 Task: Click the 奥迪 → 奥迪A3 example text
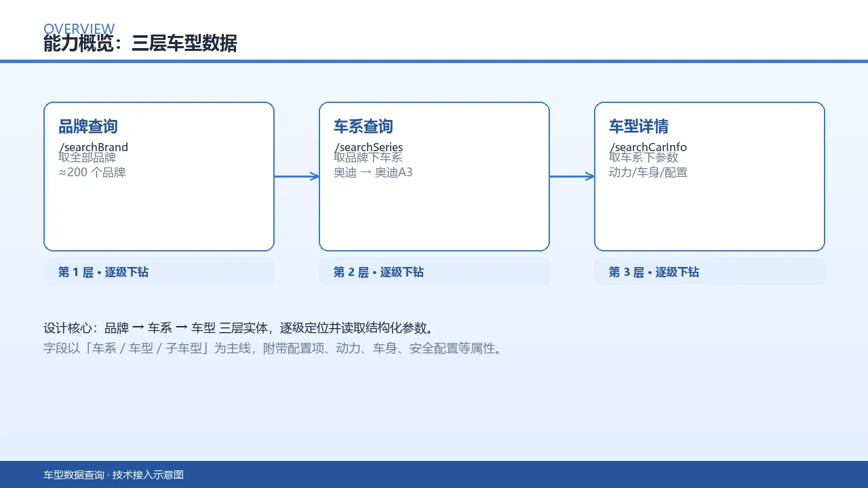[373, 172]
